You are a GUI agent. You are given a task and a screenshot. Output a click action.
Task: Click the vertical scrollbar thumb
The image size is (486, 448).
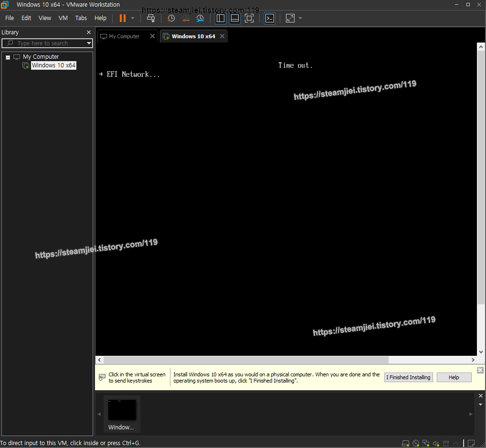[x=481, y=178]
